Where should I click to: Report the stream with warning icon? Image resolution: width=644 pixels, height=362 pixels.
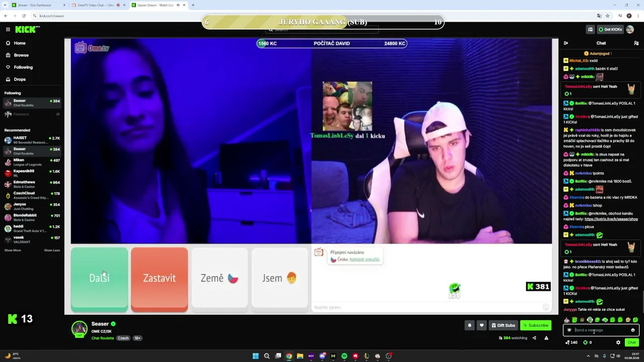tap(546, 338)
